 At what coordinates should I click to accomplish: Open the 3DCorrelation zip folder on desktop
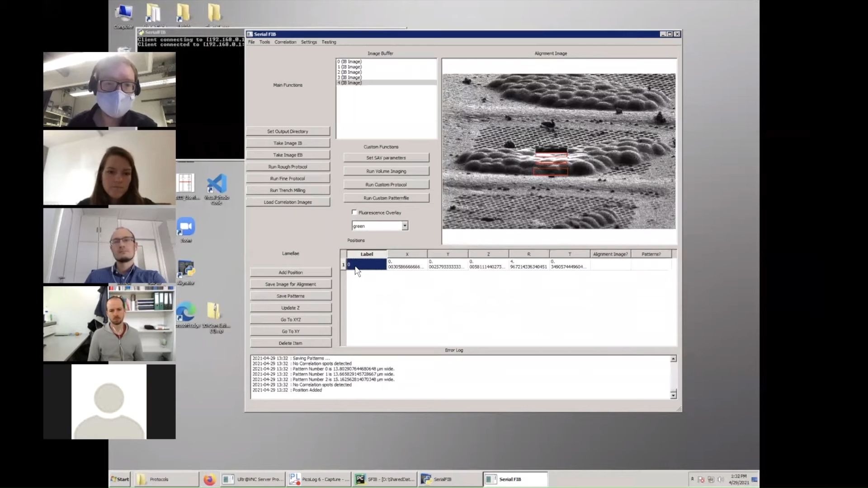(x=216, y=318)
